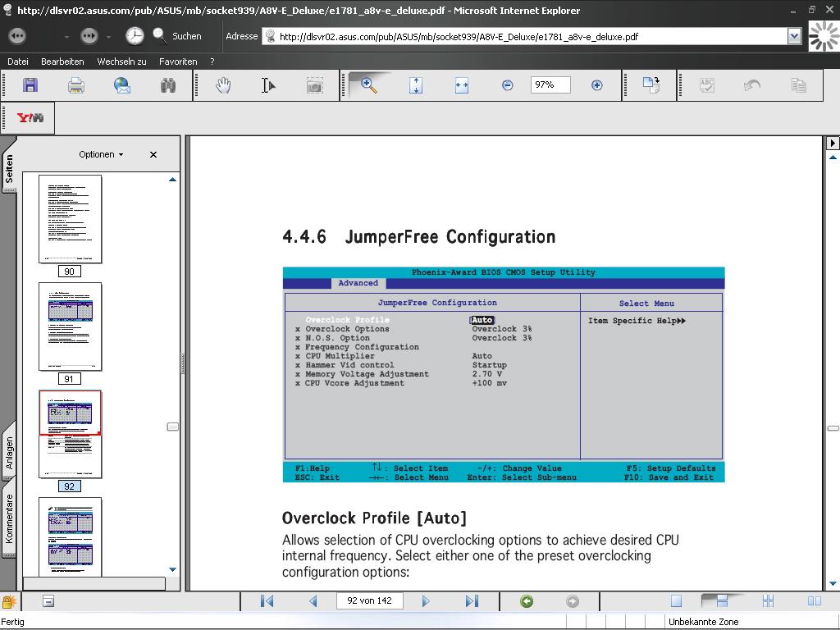Click the page icon in bottom left
The height and width of the screenshot is (630, 840).
(x=48, y=601)
